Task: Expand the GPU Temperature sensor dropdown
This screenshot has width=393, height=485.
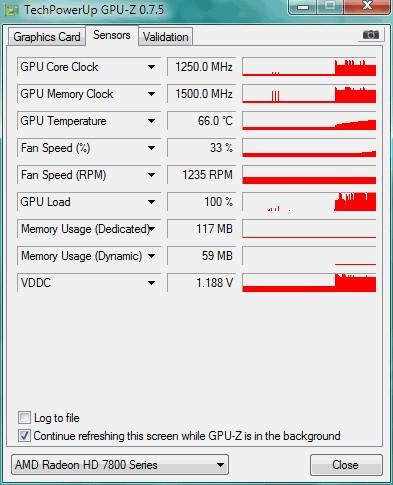Action: [x=151, y=121]
